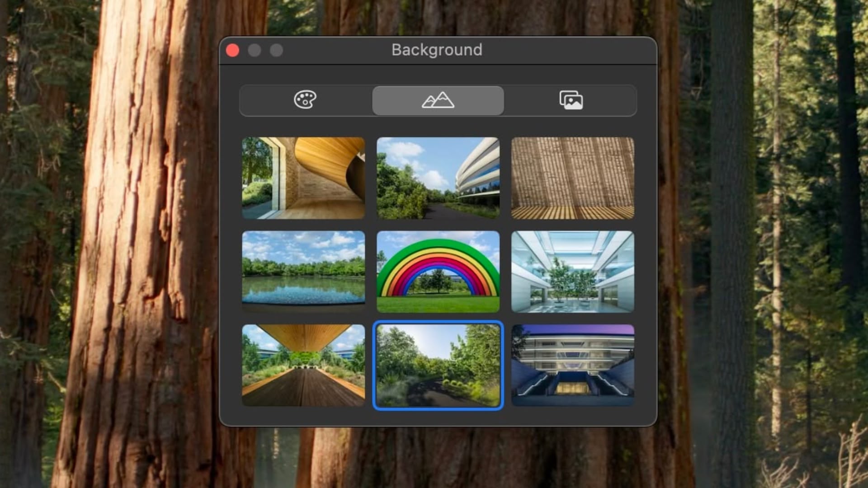Choose the lake reflection background
Screen dimensions: 868x488
pyautogui.click(x=303, y=271)
